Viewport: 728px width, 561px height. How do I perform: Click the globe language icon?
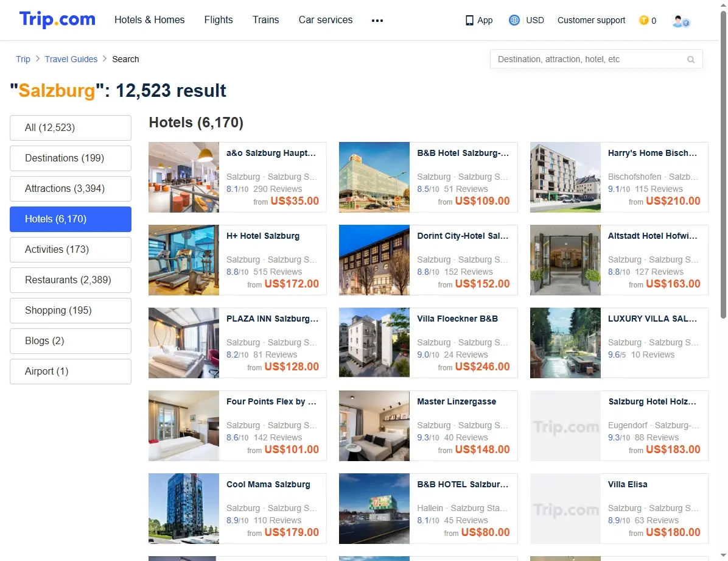tap(514, 20)
